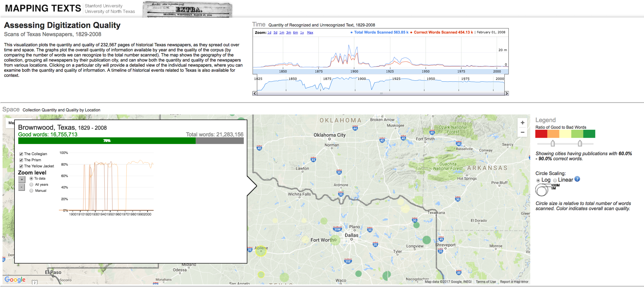Set timeline zoom to 1y

coord(302,33)
